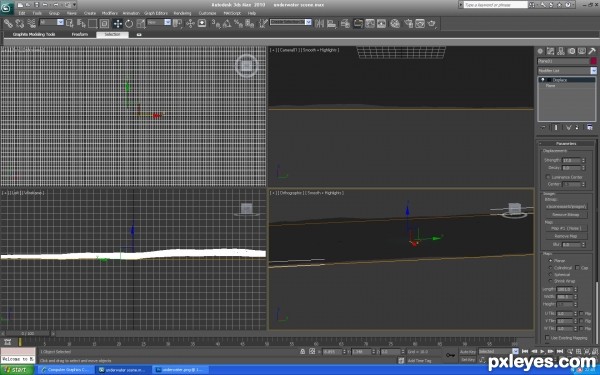The height and width of the screenshot is (375, 600).
Task: Activate the Select and Rotate tool
Action: tap(129, 24)
